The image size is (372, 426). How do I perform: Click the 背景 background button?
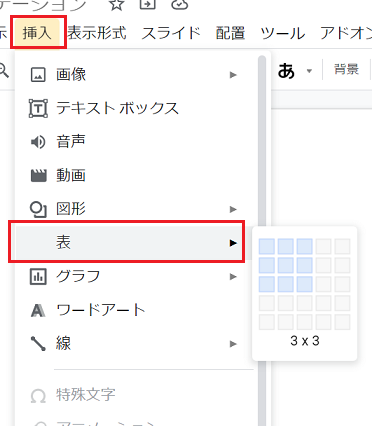346,70
